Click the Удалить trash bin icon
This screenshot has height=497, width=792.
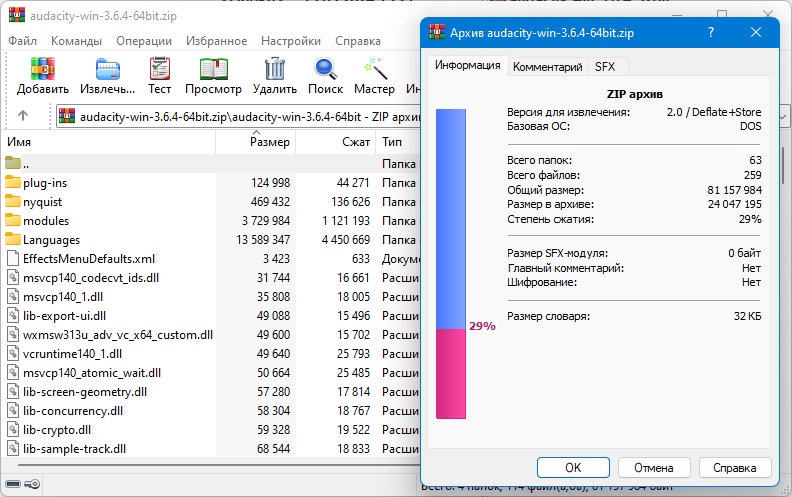tap(275, 69)
